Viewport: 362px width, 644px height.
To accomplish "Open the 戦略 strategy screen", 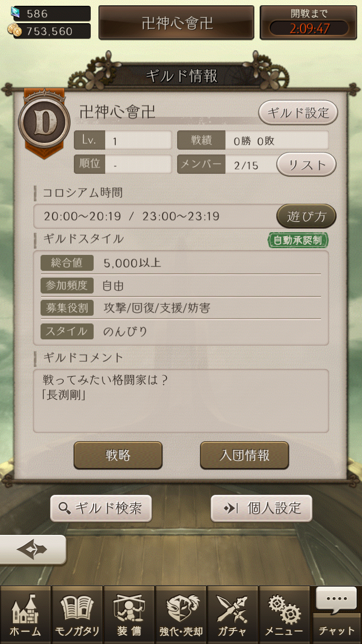I will tap(118, 455).
